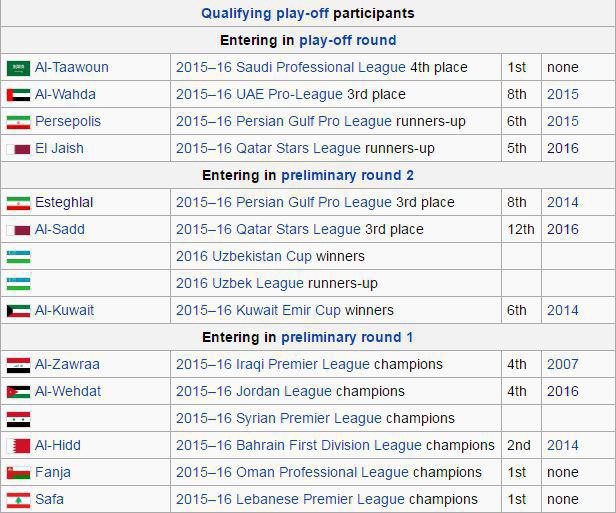Screen dimensions: 616x513
Task: Open the Al-Taawoun team link
Action: point(72,67)
